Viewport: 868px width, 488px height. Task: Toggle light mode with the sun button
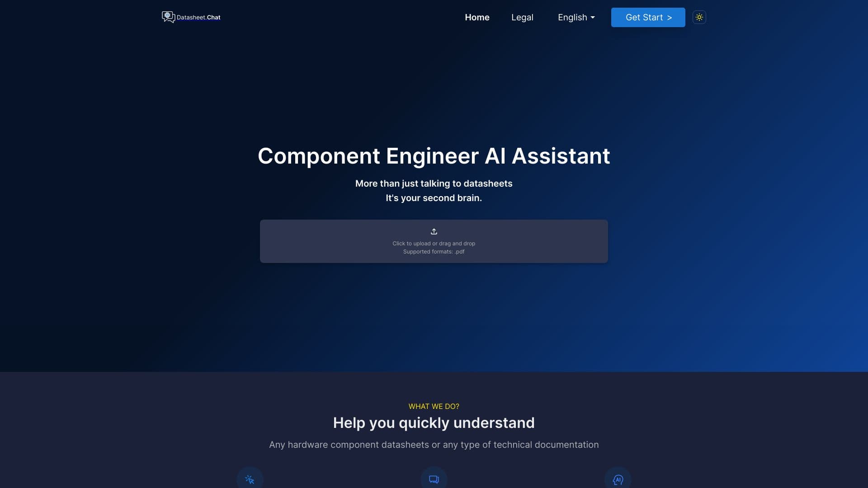[699, 17]
